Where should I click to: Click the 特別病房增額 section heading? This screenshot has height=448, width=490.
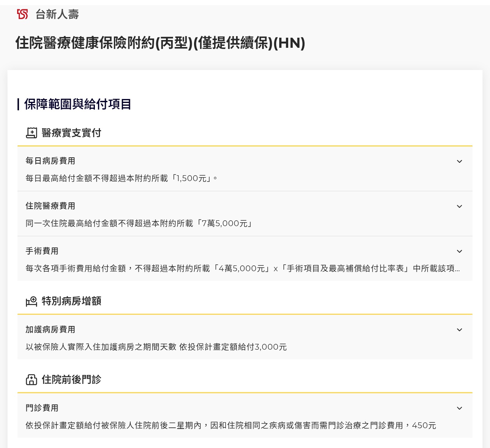[x=72, y=301]
